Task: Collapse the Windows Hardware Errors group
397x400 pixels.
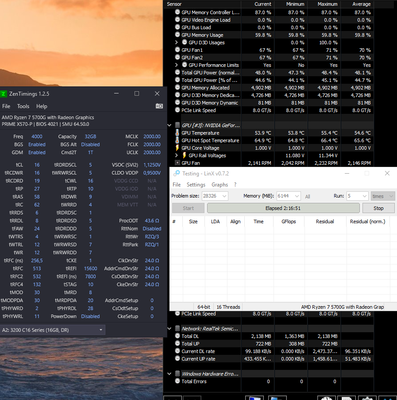Action: [169, 374]
